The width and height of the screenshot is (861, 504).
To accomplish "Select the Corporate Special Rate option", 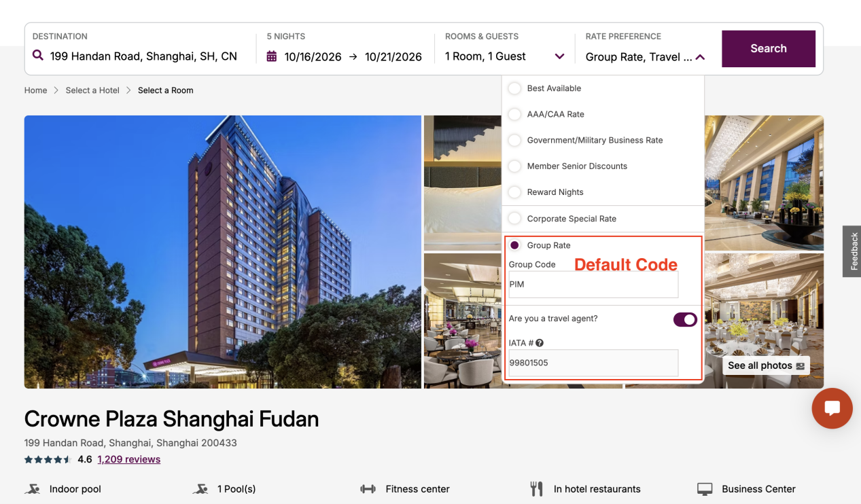I will (515, 219).
